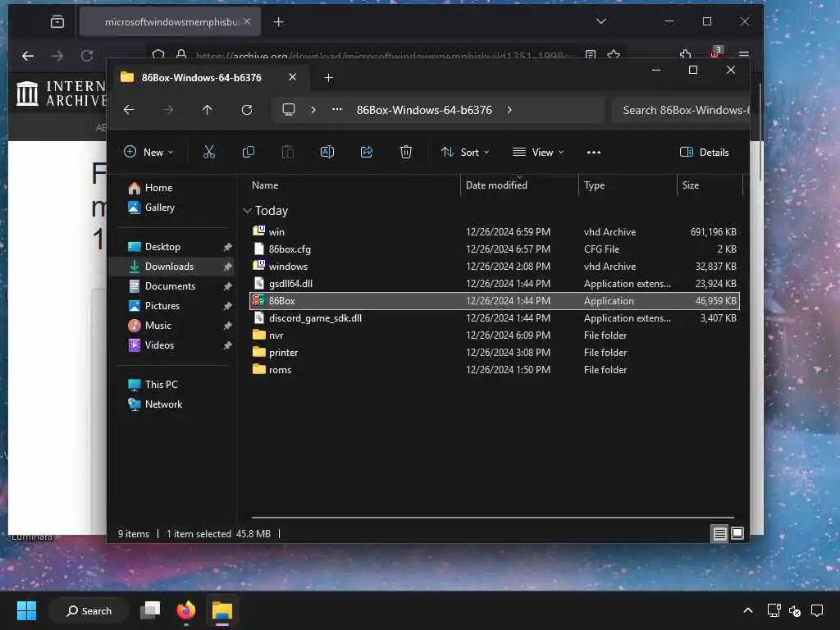Open Desktop in navigation pane

[x=162, y=246]
